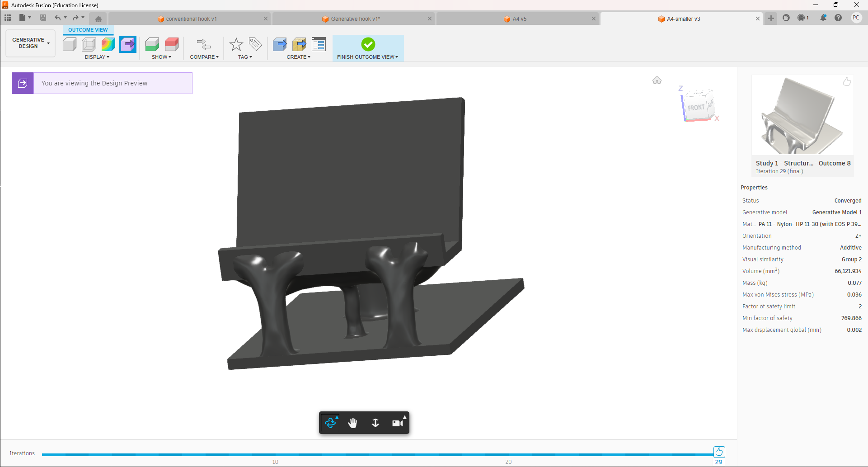
Task: Expand the SHOW dropdown
Action: [x=161, y=57]
